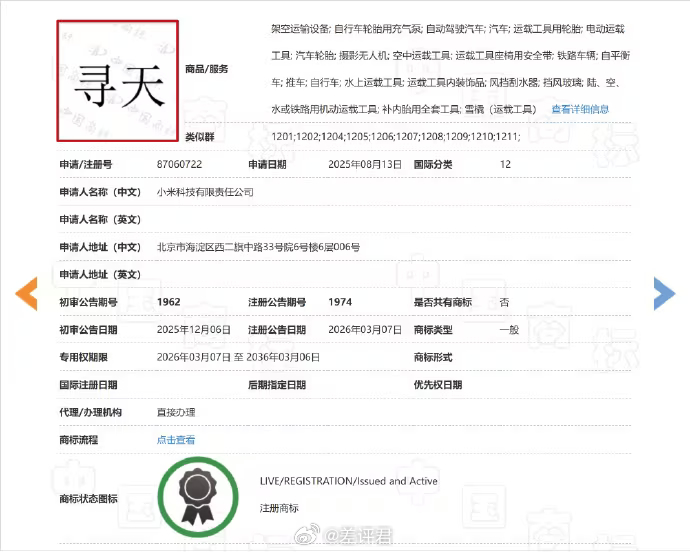Select registration announcement issue 1974
The height and width of the screenshot is (553, 690).
tap(340, 302)
